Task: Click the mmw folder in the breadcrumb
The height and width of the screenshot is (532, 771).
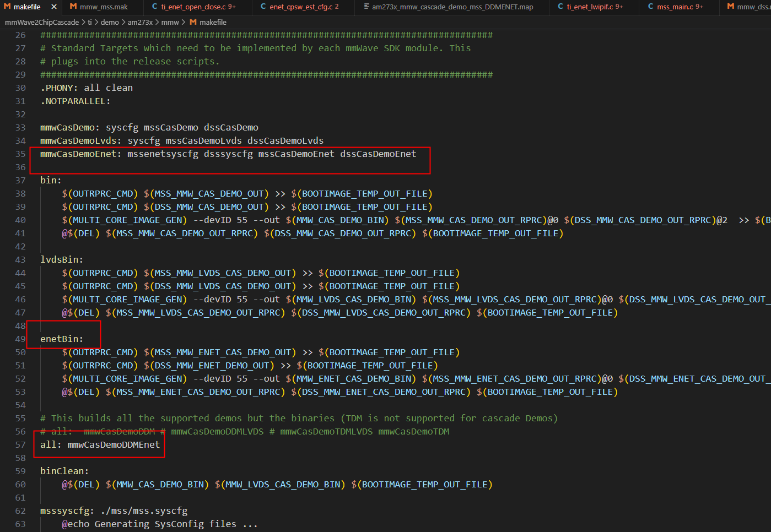Action: tap(170, 22)
